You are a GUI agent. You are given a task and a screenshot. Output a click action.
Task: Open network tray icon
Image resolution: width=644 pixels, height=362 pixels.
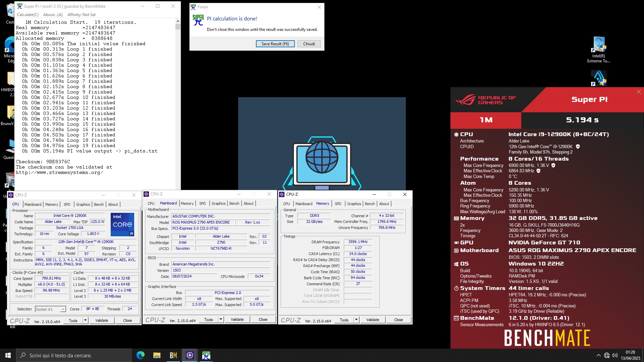[x=606, y=355]
